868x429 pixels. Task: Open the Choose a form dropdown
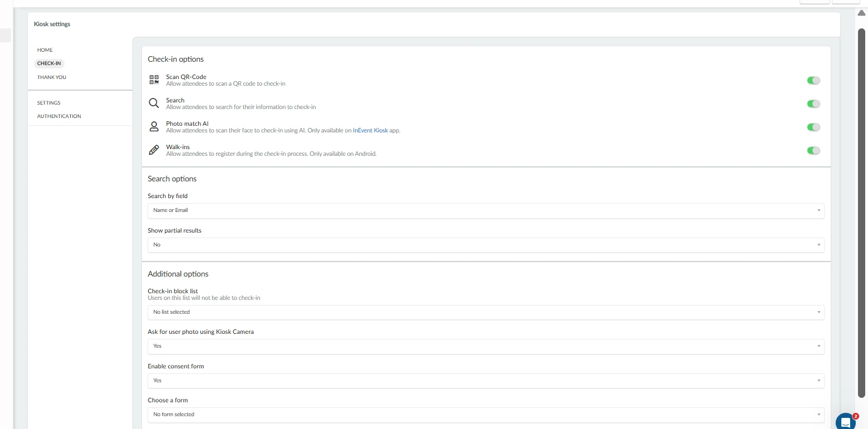pos(486,415)
